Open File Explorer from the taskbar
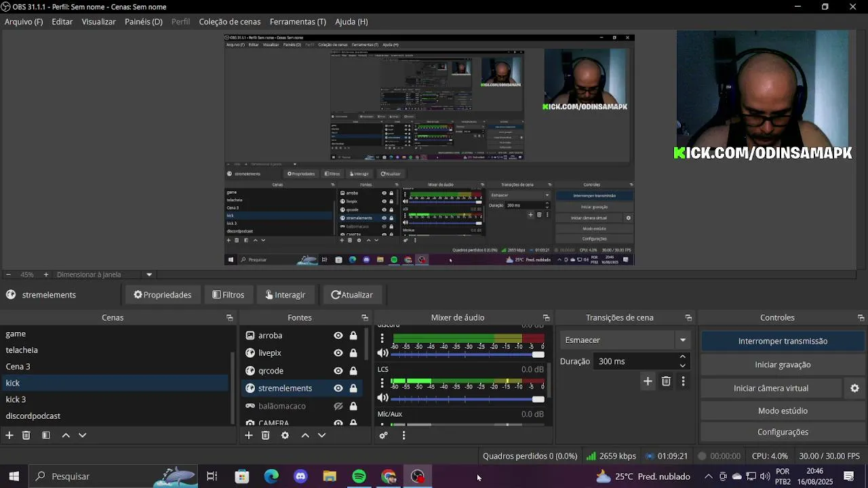Screen dimensions: 868x488 pyautogui.click(x=330, y=476)
